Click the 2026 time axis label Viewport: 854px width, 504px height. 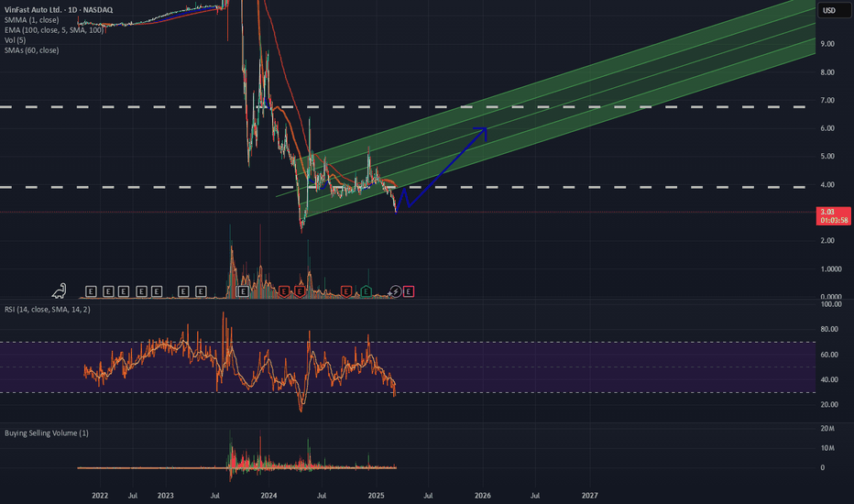click(483, 496)
